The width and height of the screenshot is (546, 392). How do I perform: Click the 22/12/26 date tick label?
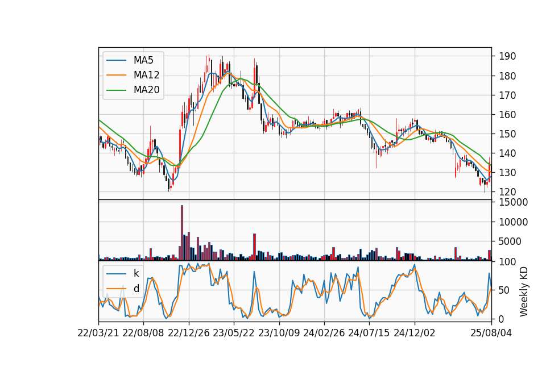pyautogui.click(x=189, y=333)
